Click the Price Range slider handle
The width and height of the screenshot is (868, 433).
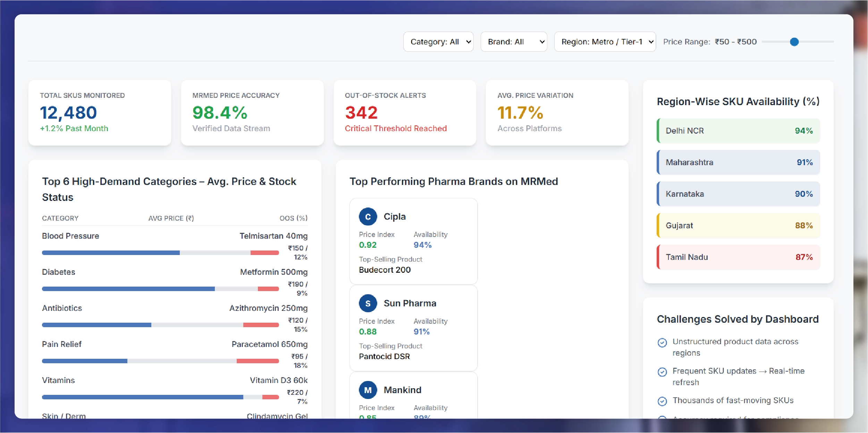[794, 42]
